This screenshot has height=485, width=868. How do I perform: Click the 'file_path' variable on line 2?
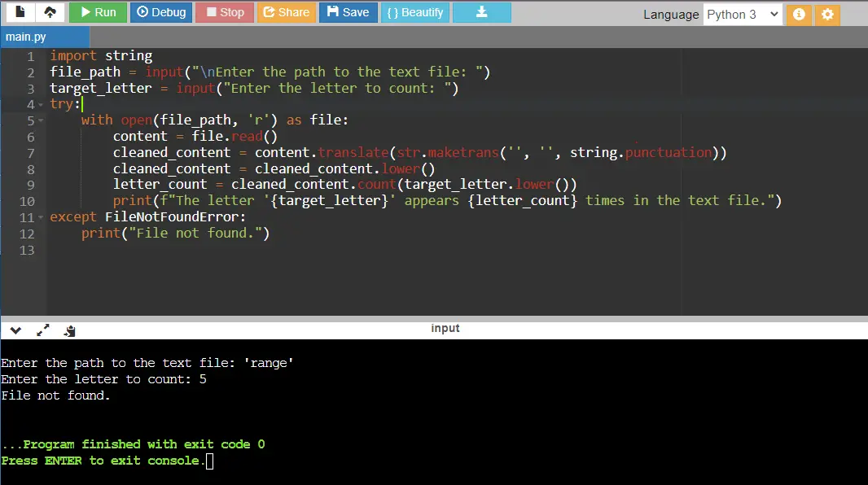click(85, 72)
